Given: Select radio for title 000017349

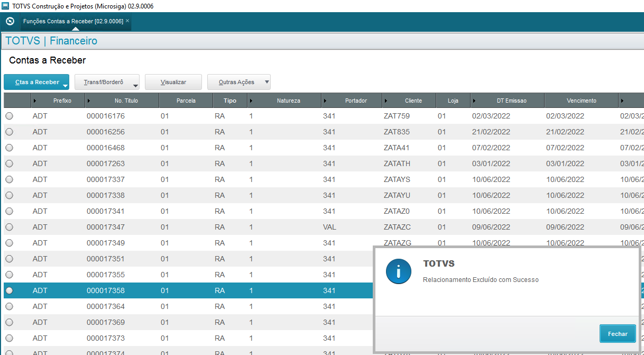Looking at the screenshot, I should pyautogui.click(x=10, y=243).
